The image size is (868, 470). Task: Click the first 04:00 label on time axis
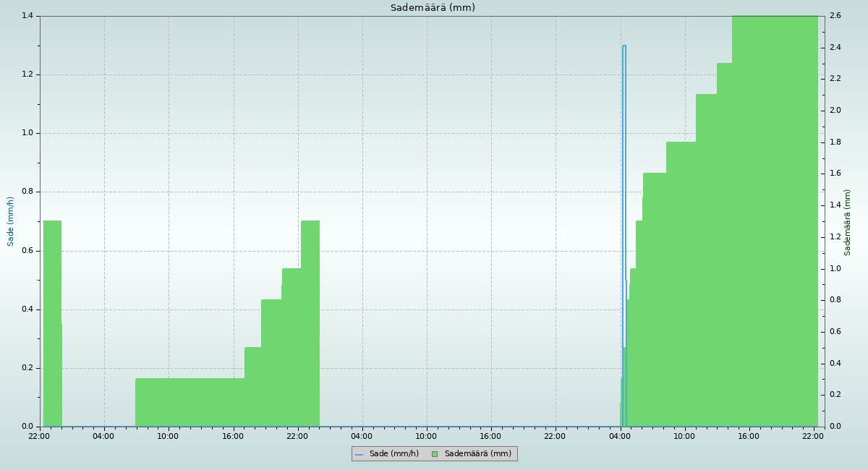[103, 436]
